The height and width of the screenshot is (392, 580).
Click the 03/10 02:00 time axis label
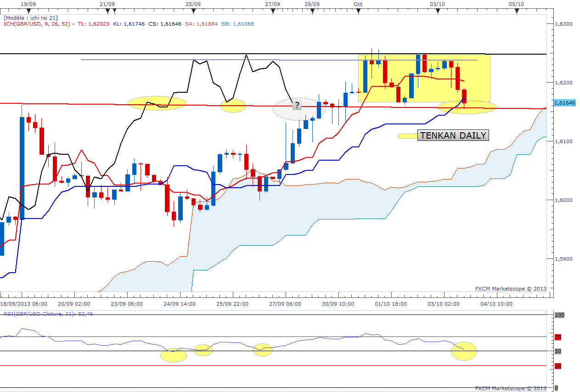tap(444, 304)
